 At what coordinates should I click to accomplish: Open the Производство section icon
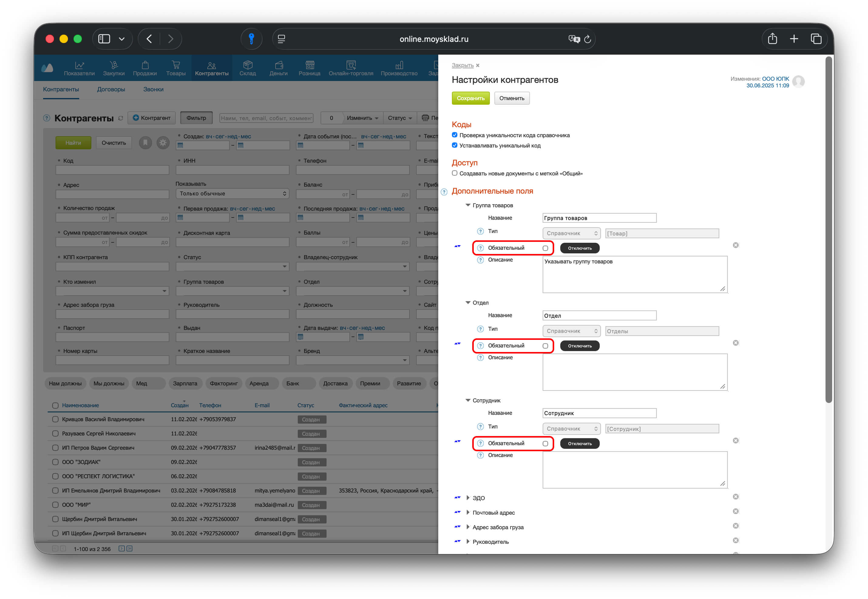pos(399,65)
